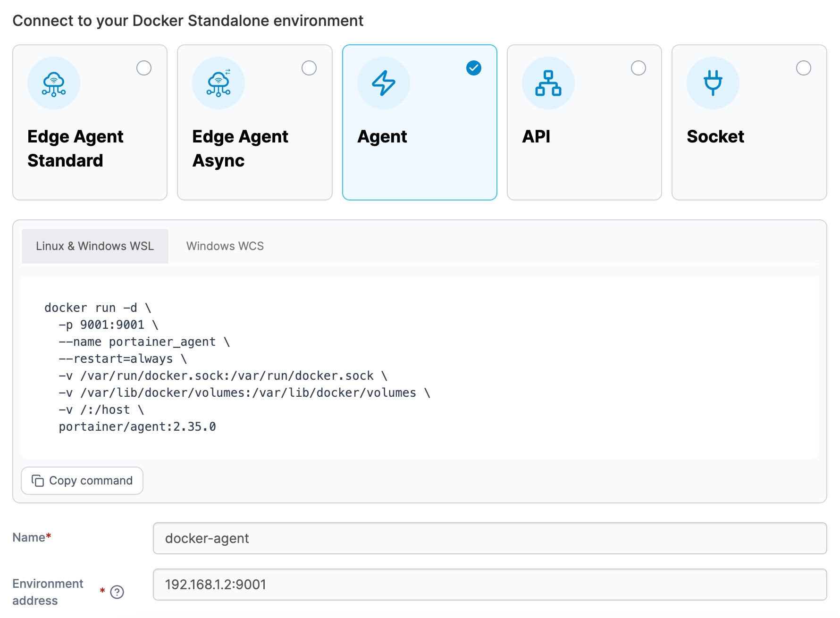Image resolution: width=840 pixels, height=618 pixels.
Task: Toggle the checked Agent radio button
Action: tap(473, 68)
